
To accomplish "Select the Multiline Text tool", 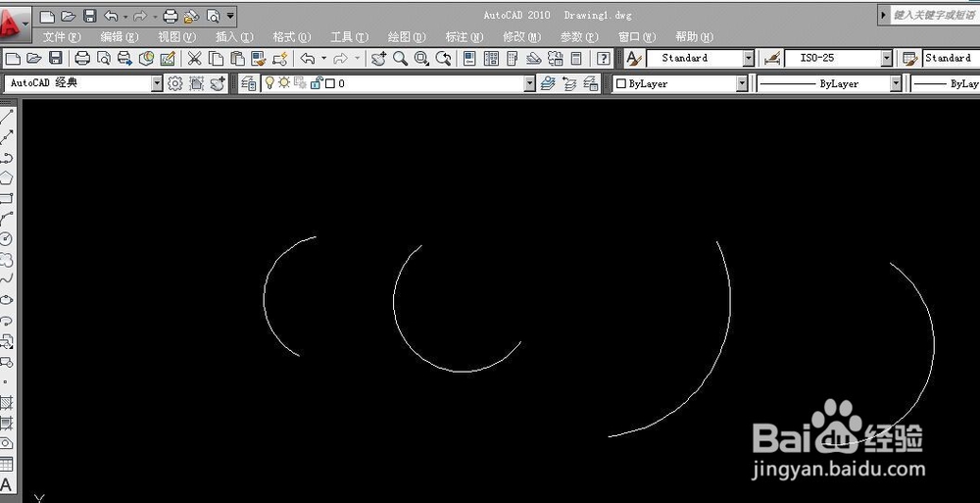I will coord(6,484).
